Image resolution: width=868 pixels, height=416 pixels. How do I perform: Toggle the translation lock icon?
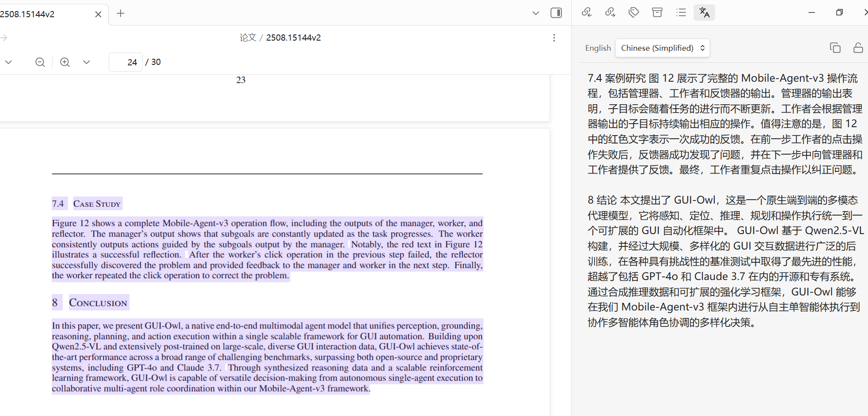tap(858, 48)
